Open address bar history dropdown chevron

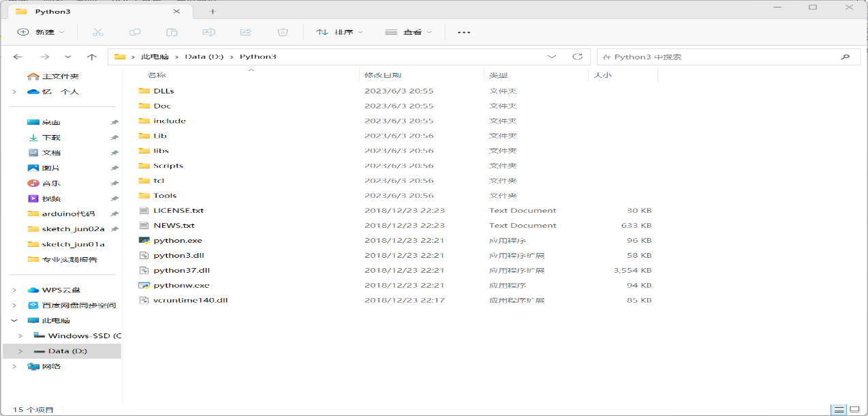pos(552,57)
